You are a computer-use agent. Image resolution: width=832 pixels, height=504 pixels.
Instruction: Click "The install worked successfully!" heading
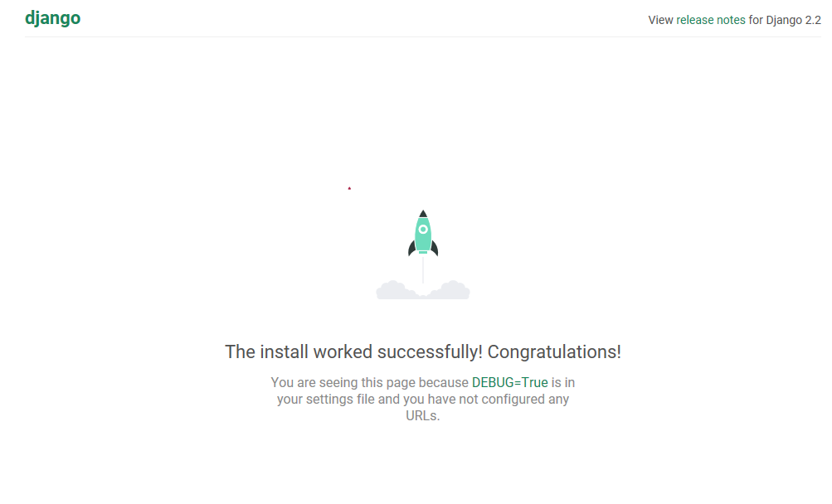(x=353, y=351)
